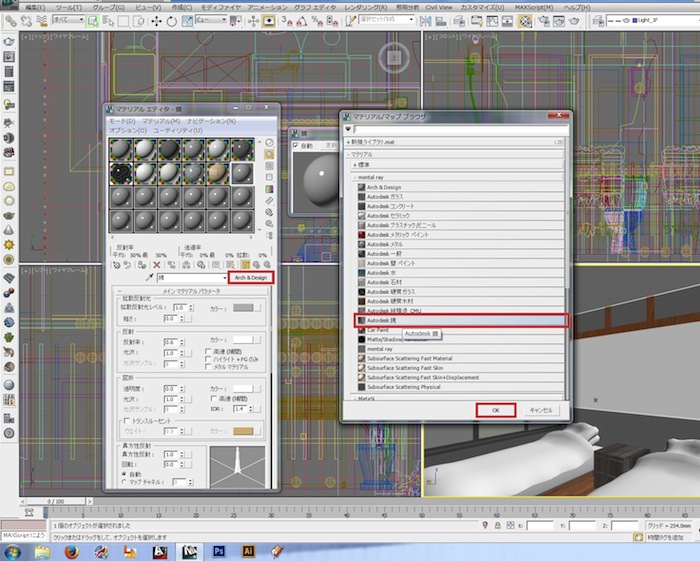700x561 pixels.
Task: Select the Car Paint material entry
Action: click(377, 329)
